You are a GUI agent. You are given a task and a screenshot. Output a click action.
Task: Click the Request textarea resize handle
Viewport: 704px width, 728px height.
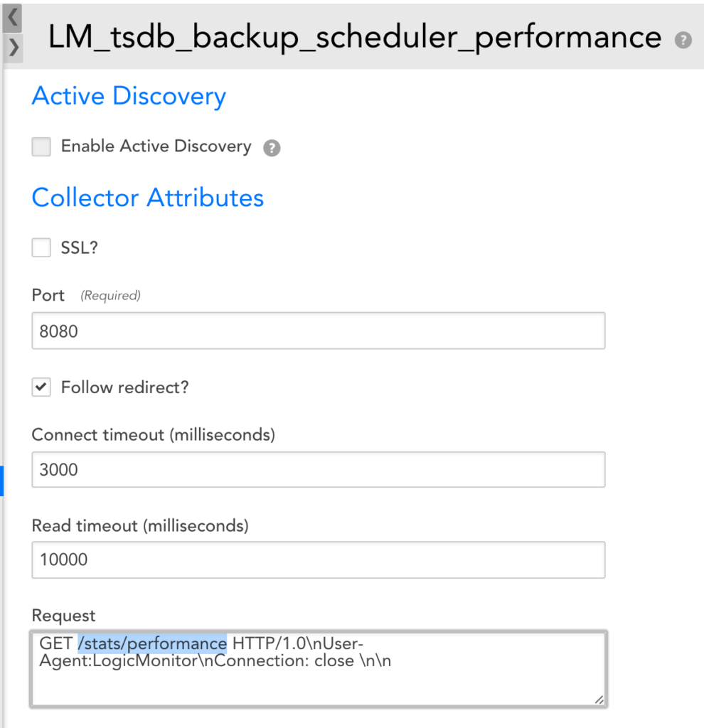click(x=600, y=700)
